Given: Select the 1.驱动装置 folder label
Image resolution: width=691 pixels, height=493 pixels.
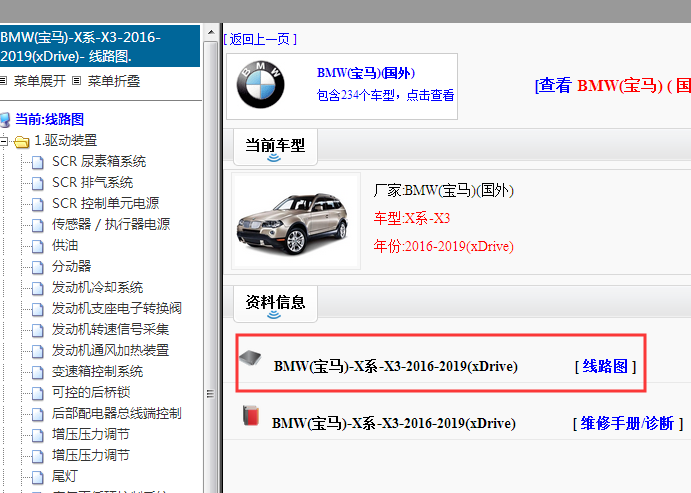Looking at the screenshot, I should coord(66,141).
